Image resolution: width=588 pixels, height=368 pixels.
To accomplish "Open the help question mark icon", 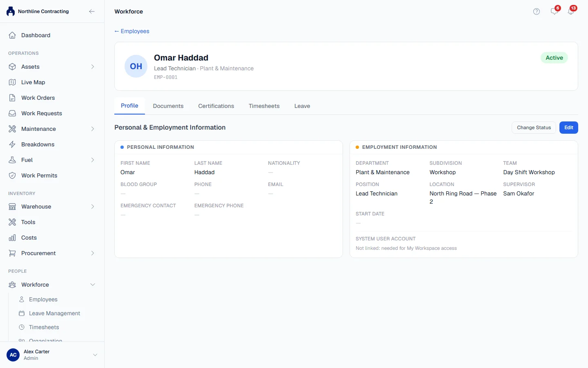I will point(537,11).
